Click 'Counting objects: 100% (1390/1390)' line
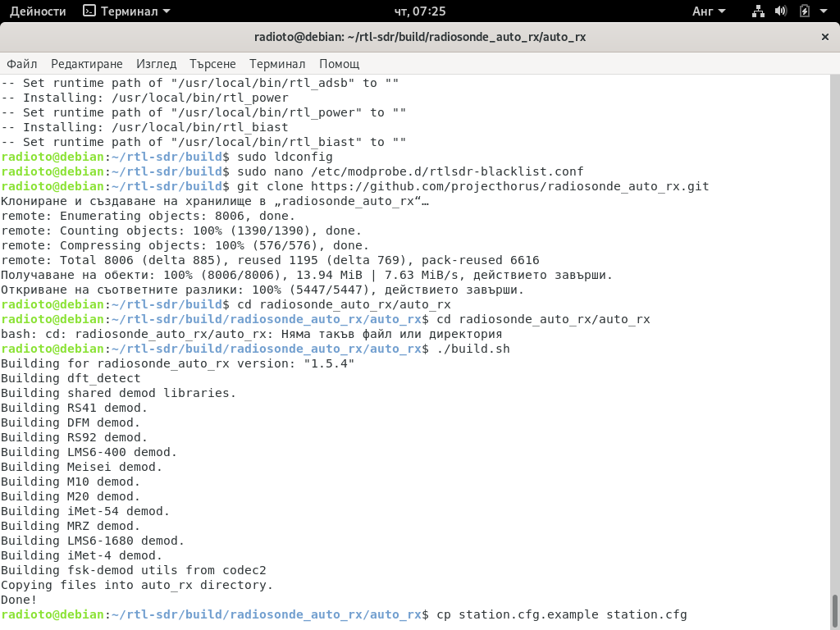The height and width of the screenshot is (630, 840). [181, 231]
